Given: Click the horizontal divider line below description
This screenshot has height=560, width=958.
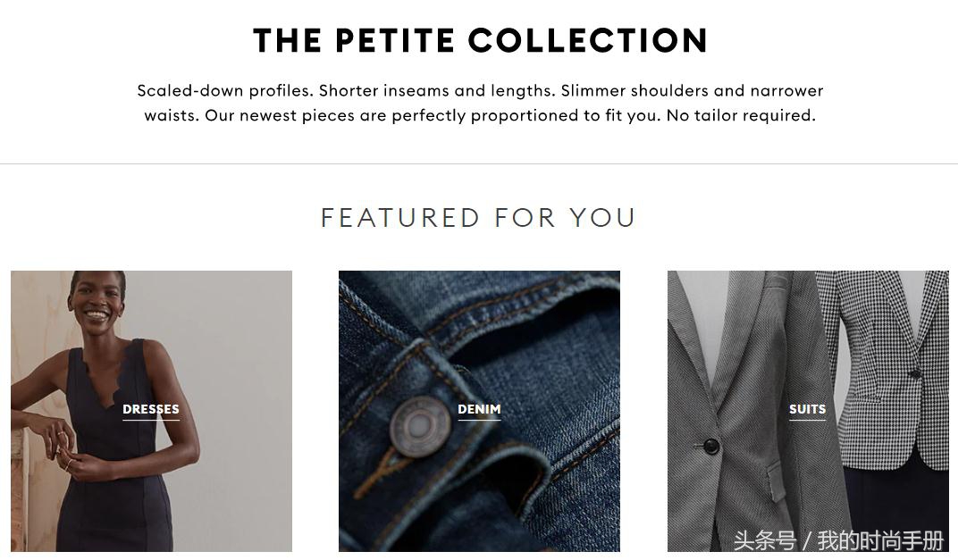Looking at the screenshot, I should coord(479,163).
